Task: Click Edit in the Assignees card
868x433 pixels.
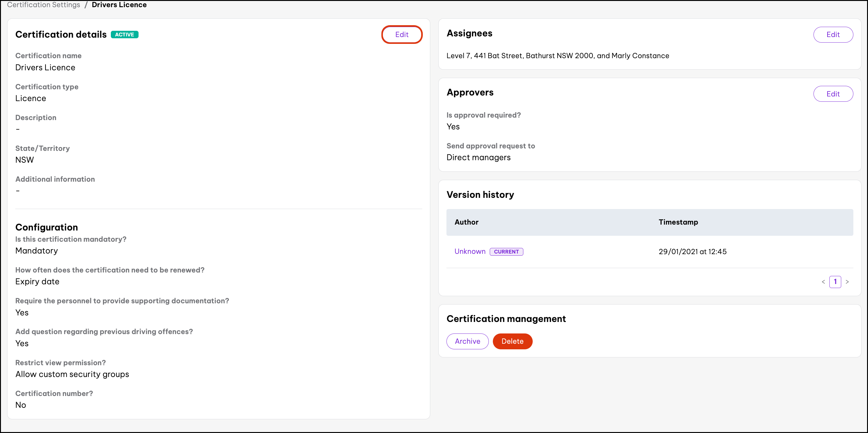Action: click(833, 34)
